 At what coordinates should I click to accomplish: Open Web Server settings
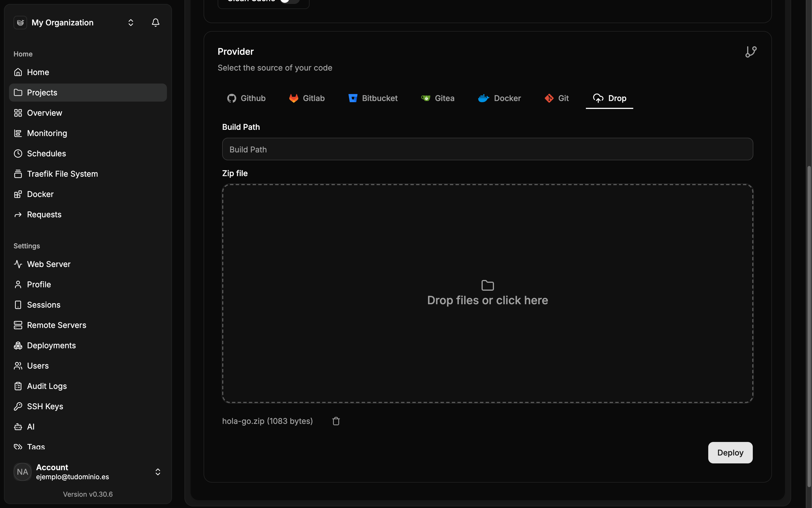88,264
